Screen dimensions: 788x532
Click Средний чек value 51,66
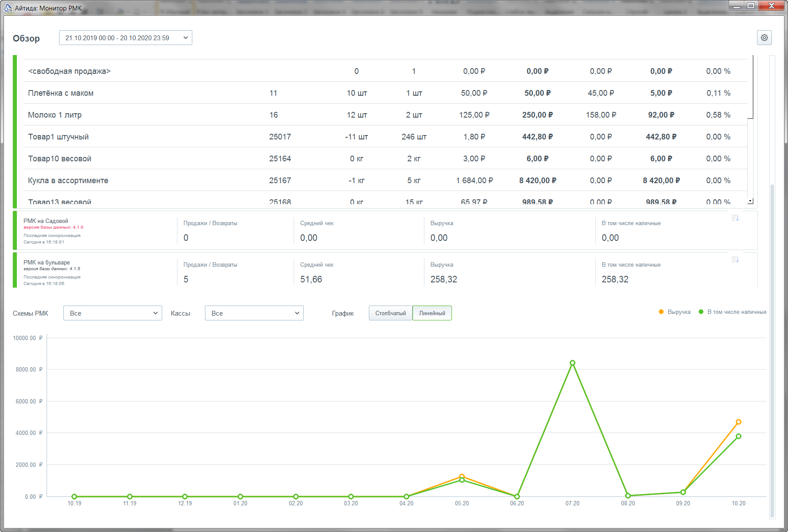[311, 279]
